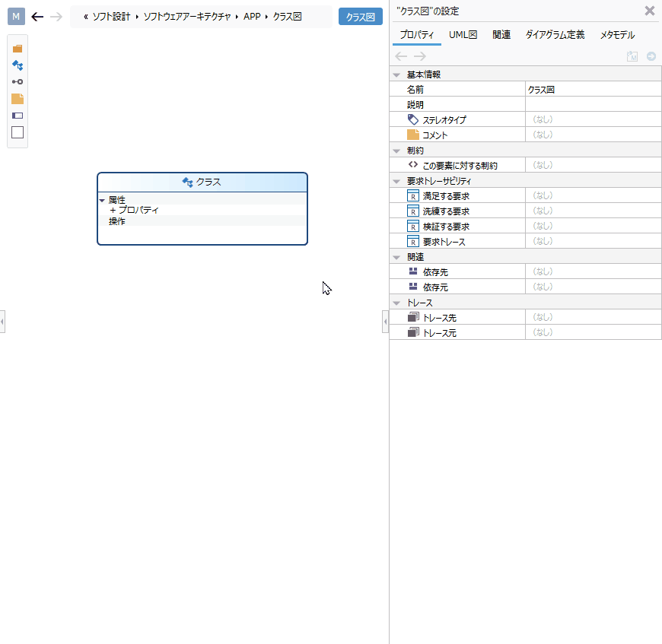662x644 pixels.
Task: Collapse the トレース section
Action: pyautogui.click(x=396, y=303)
